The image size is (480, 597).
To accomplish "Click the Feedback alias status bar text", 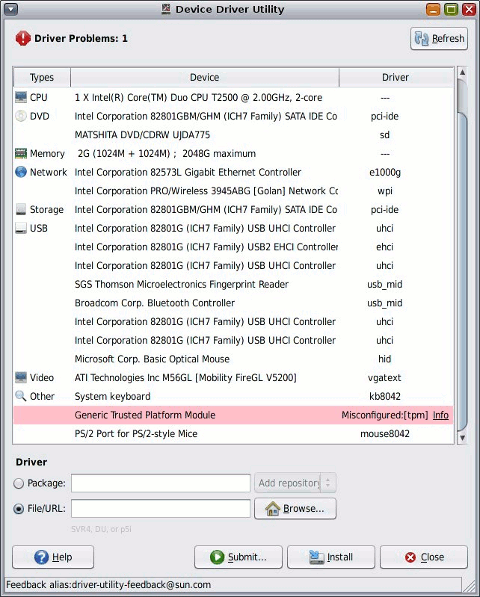I will [108, 584].
